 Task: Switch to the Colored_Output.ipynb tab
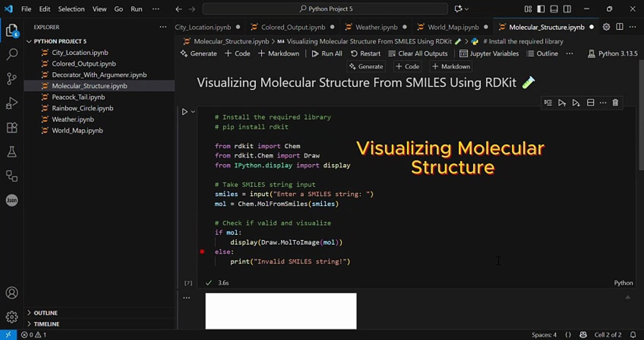tap(293, 27)
